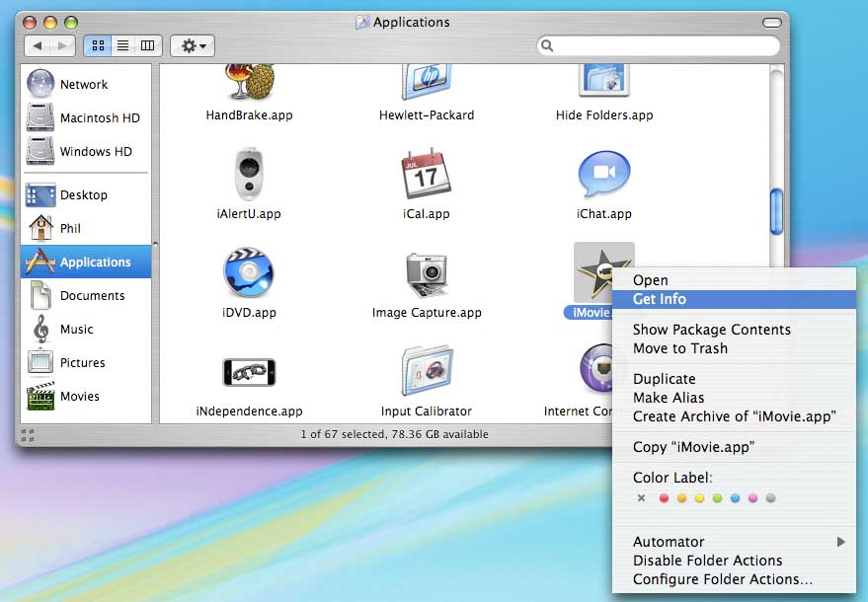Select the Internet Connect icon

pos(596,367)
